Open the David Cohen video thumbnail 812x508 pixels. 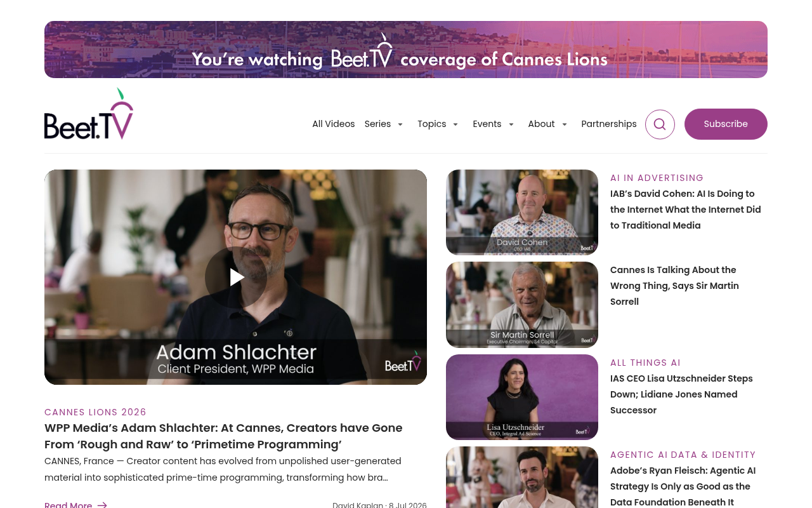coord(522,212)
